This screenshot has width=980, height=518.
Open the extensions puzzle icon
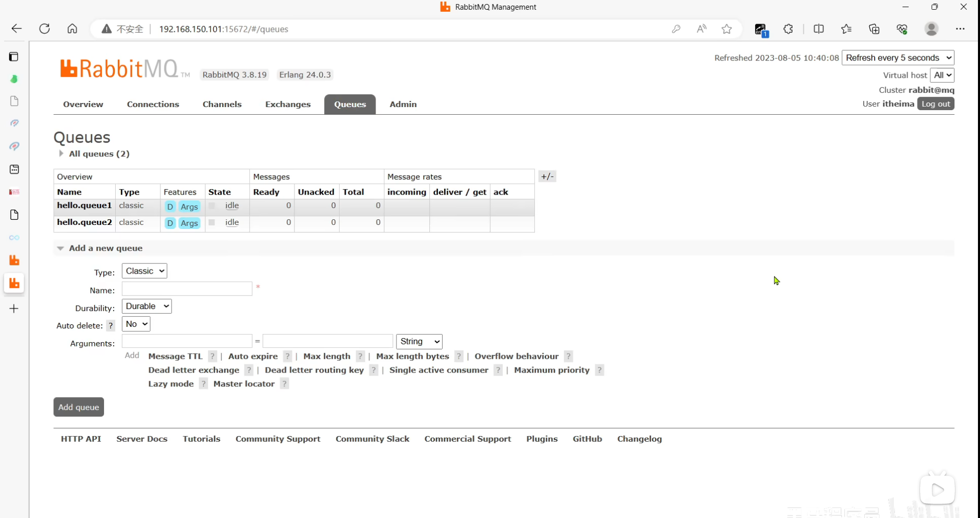(788, 29)
